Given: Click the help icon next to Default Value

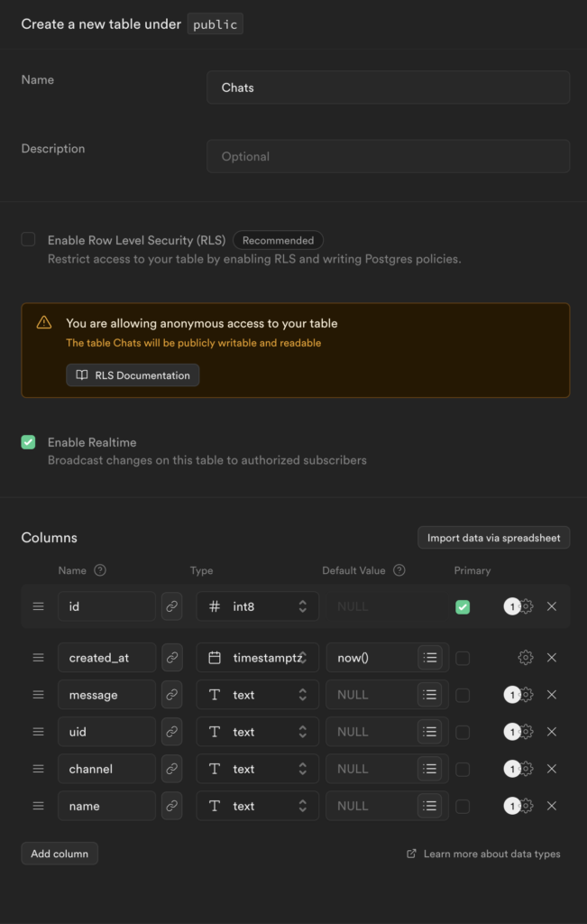Looking at the screenshot, I should (x=399, y=570).
